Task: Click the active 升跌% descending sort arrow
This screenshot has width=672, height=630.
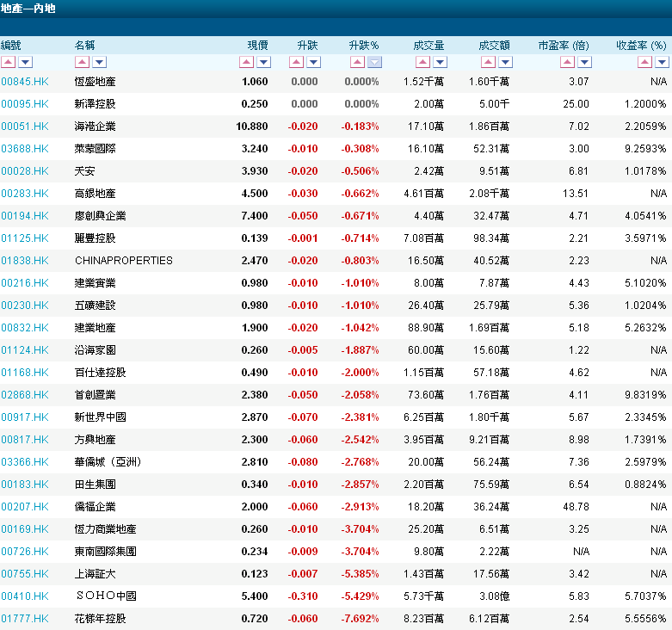Action: [374, 62]
